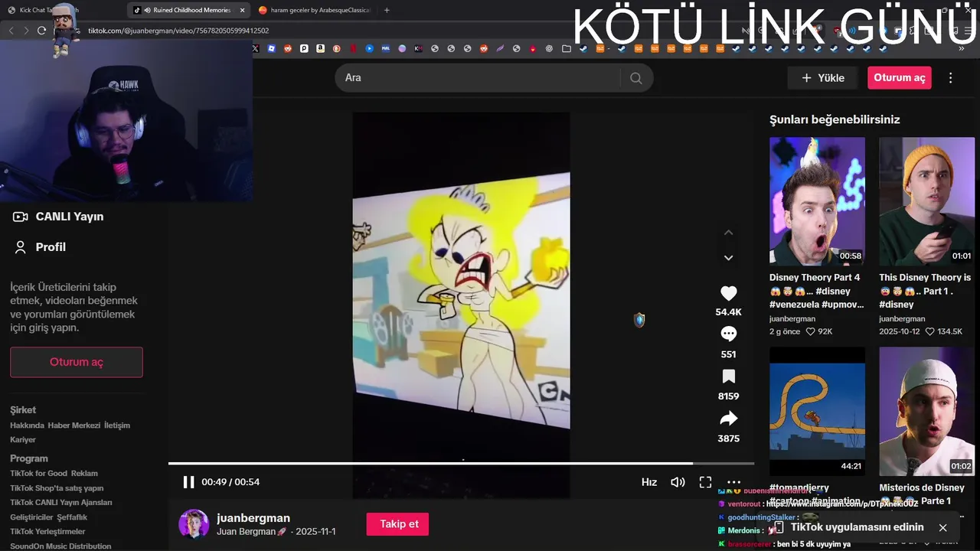980x551 pixels.
Task: Open the X (Twitter) bookmark icon
Action: click(256, 48)
